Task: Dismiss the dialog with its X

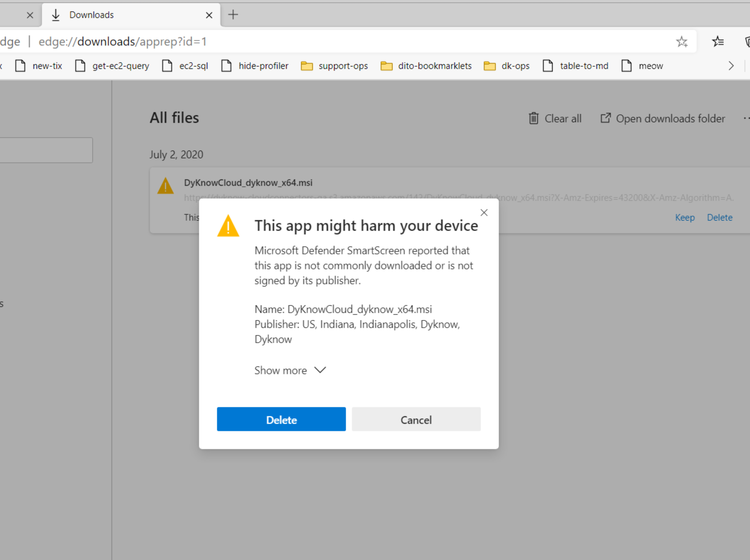Action: (484, 212)
